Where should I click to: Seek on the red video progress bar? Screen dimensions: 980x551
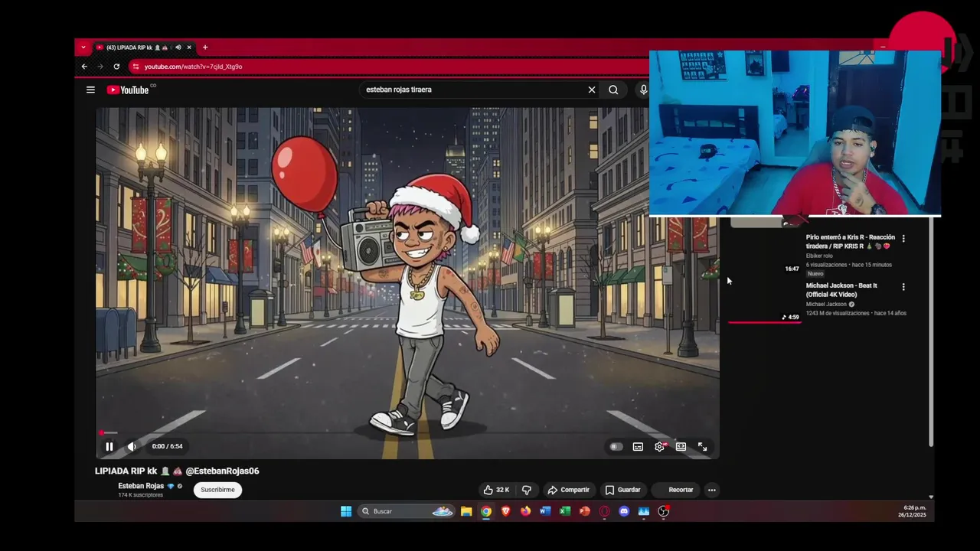[x=407, y=433]
